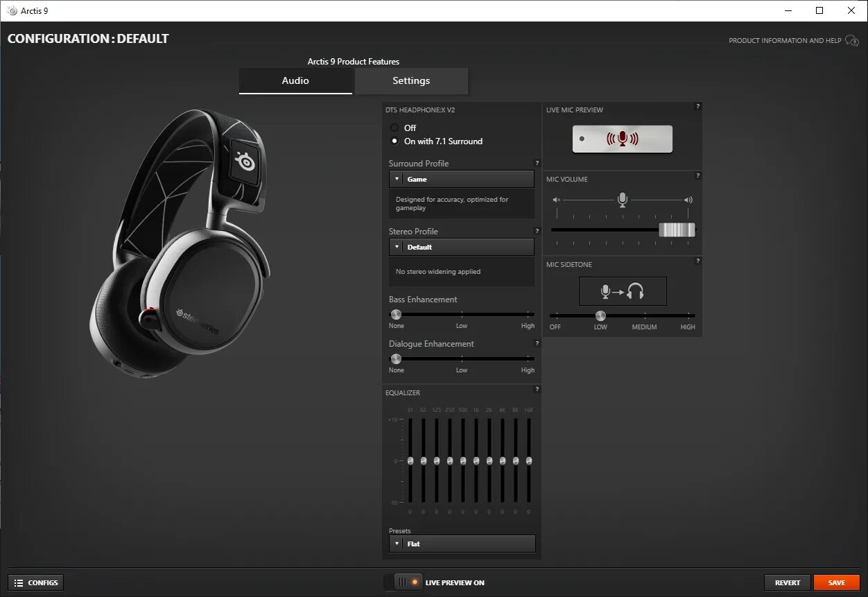Image resolution: width=868 pixels, height=597 pixels.
Task: Click help icon for Dialogue Enhancement
Action: [x=537, y=343]
